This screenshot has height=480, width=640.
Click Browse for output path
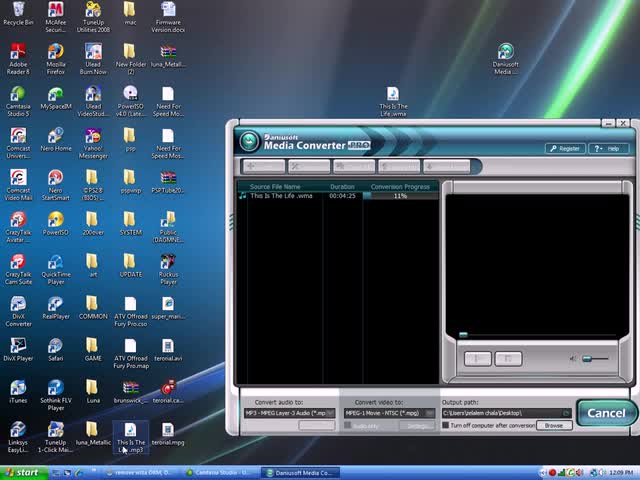[x=554, y=425]
